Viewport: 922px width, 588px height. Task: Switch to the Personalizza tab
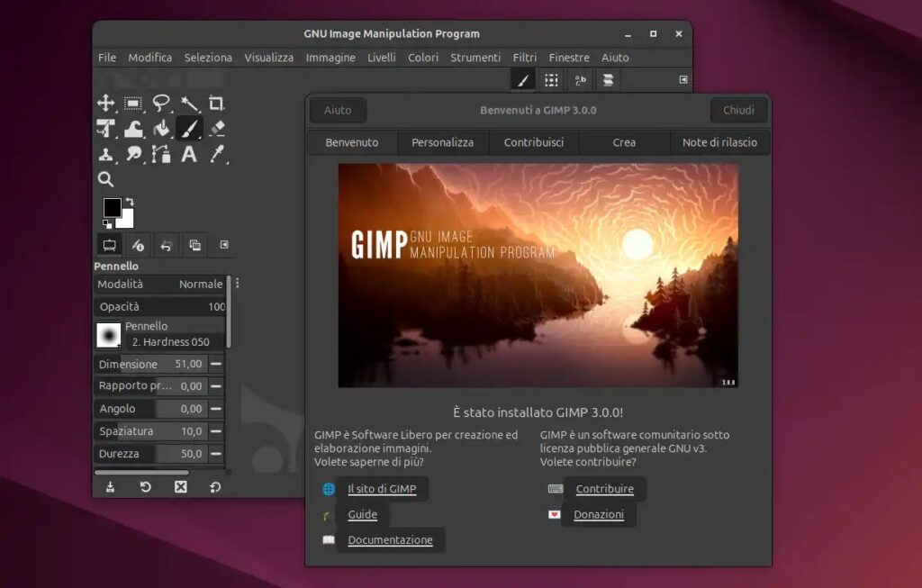click(x=442, y=142)
